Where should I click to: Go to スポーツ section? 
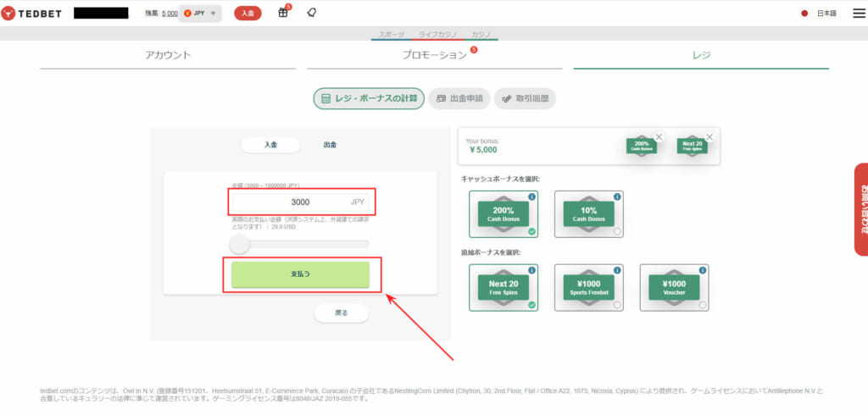pos(392,35)
